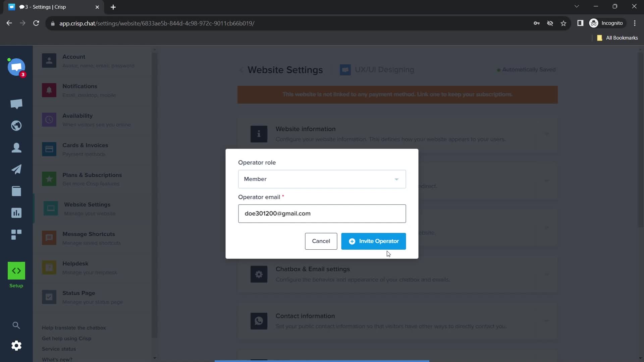Select the Message Shortcuts icon
Viewport: 644px width, 362px height.
pyautogui.click(x=49, y=238)
